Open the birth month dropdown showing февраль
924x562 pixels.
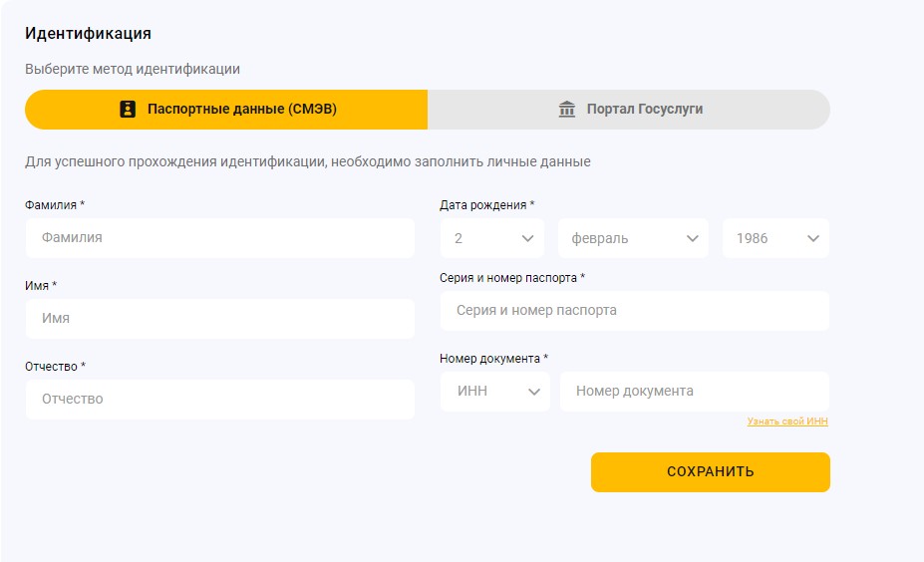click(x=633, y=238)
